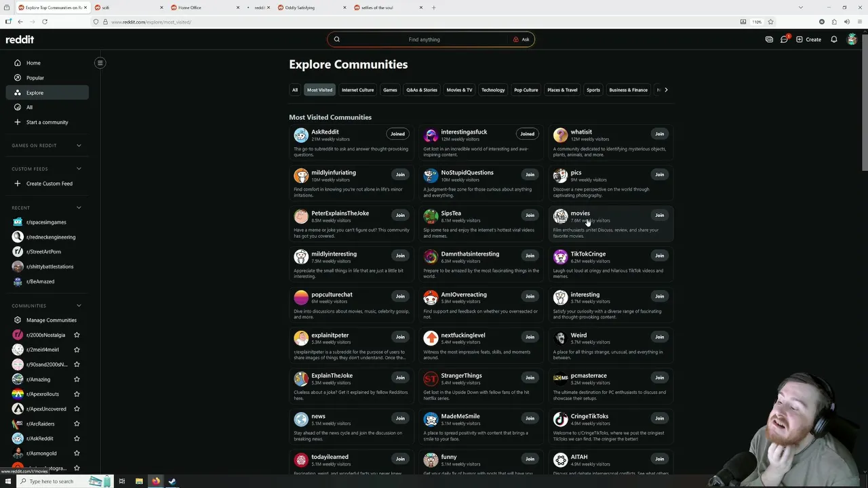Favorite r/2meirl4meirl with star
The height and width of the screenshot is (488, 868).
click(x=77, y=350)
